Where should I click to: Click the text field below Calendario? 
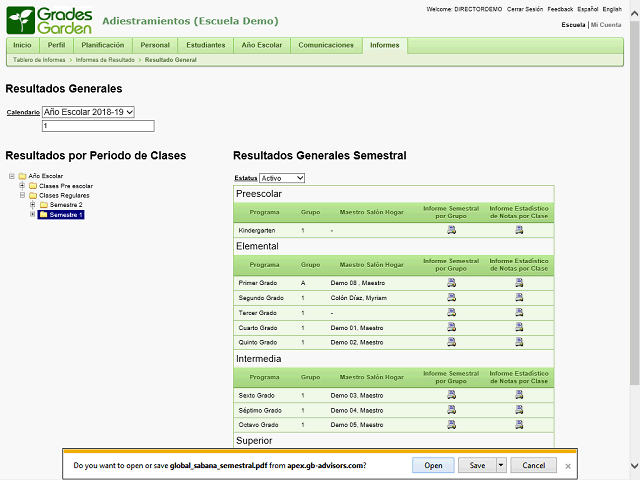(98, 126)
